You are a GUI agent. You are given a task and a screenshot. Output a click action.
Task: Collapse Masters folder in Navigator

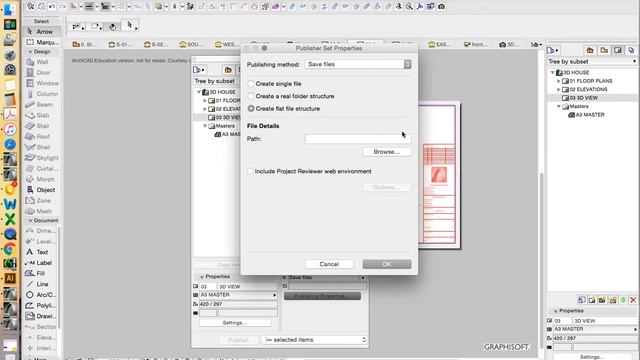(x=559, y=106)
